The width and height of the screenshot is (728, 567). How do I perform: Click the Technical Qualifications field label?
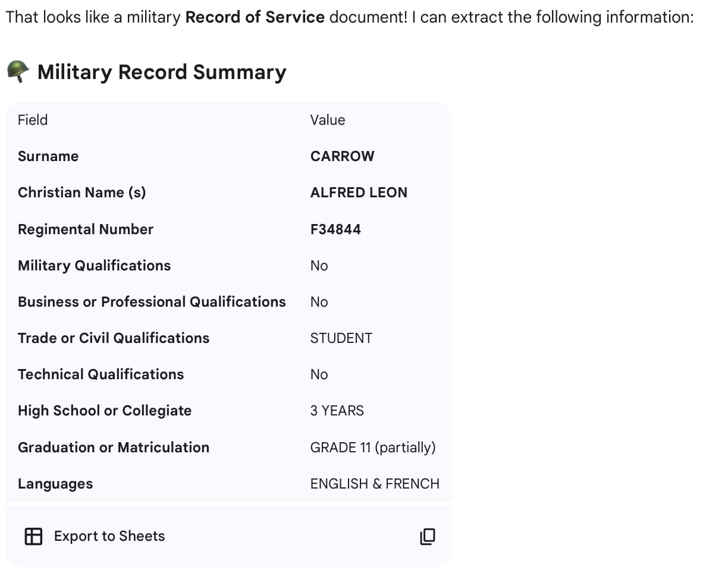click(101, 374)
